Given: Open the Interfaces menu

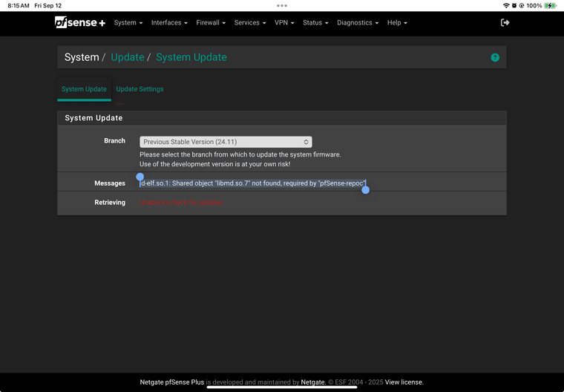Looking at the screenshot, I should 169,23.
